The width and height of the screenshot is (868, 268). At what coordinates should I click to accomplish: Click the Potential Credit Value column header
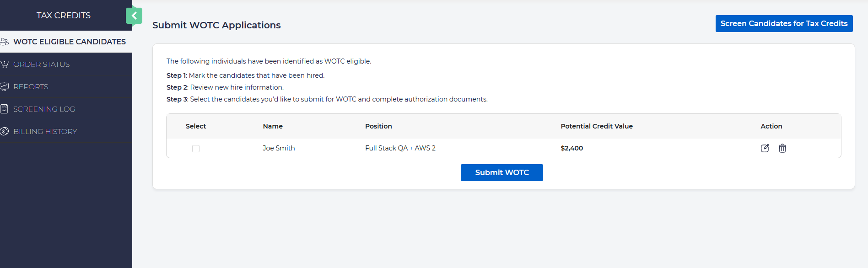(x=597, y=126)
